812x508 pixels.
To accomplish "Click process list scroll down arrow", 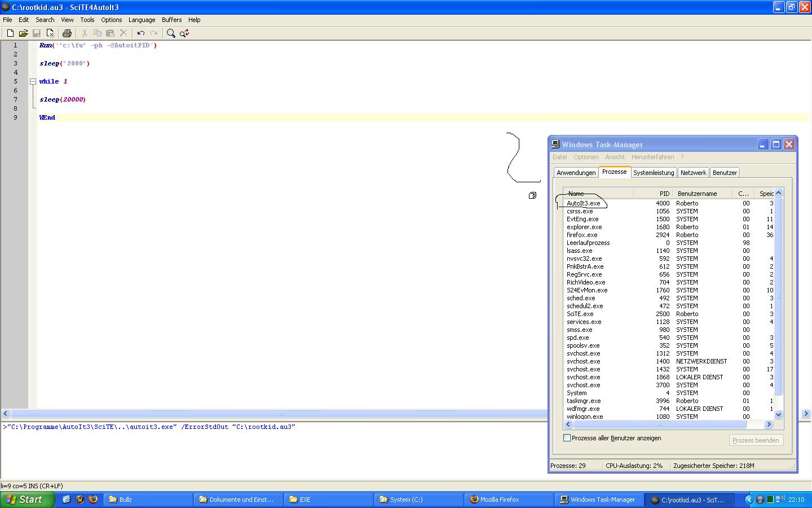I will 779,414.
